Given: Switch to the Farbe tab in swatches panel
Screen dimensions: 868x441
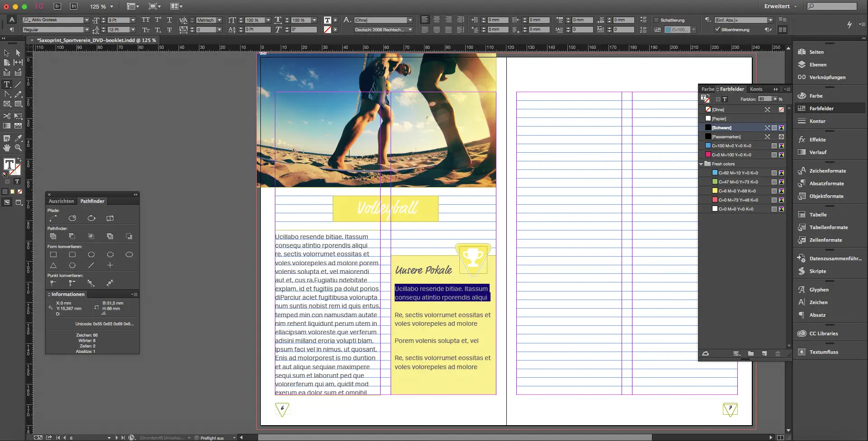Looking at the screenshot, I should (707, 89).
